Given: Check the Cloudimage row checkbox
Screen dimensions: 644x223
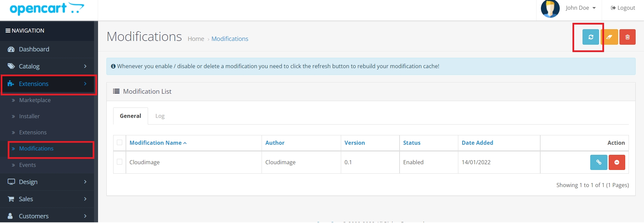Looking at the screenshot, I should tap(120, 162).
